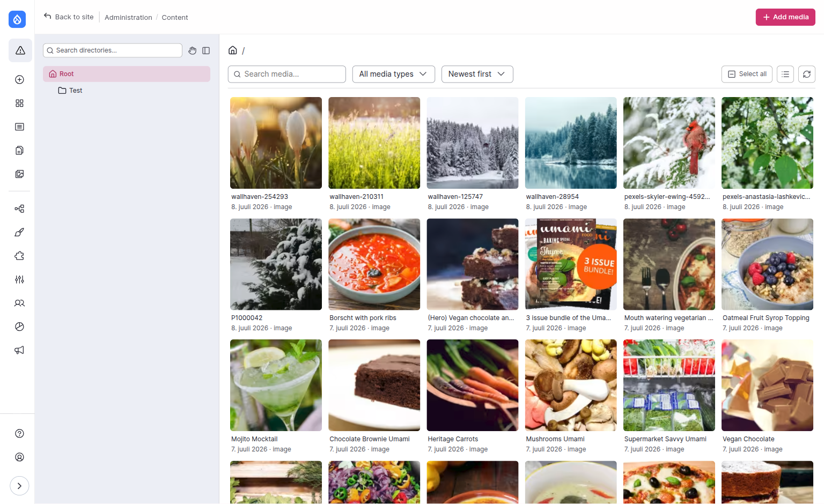Click the Heritage Carrots title text
This screenshot has height=504, width=824.
[x=453, y=439]
